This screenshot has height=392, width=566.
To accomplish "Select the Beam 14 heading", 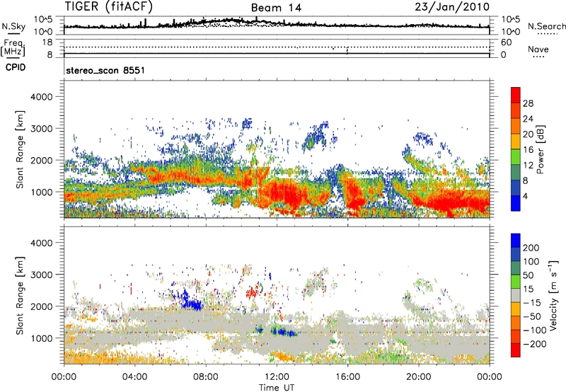I will tap(276, 8).
